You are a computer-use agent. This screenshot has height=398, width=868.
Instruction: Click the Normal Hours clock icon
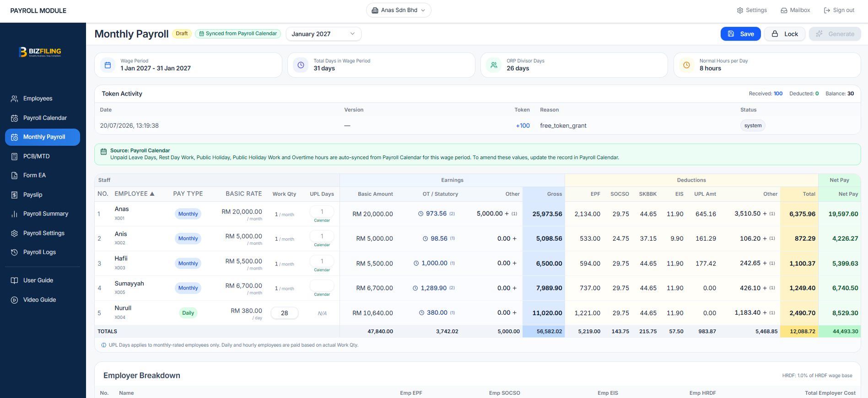tap(687, 65)
